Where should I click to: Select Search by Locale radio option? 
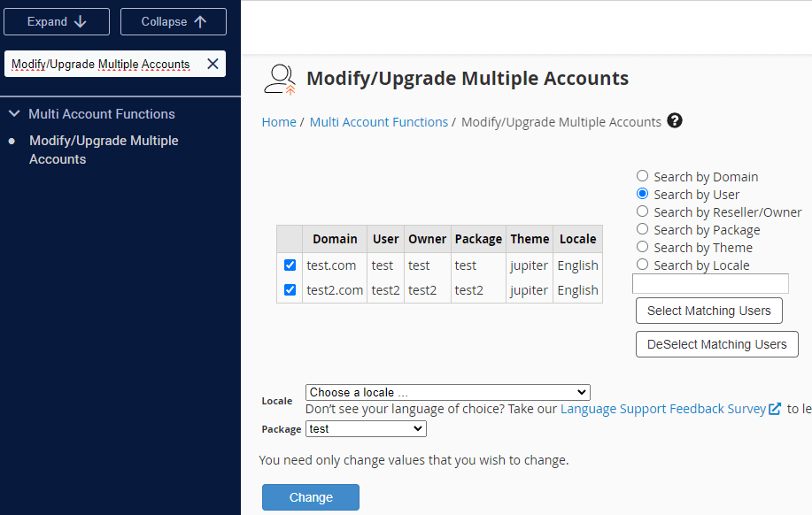643,265
